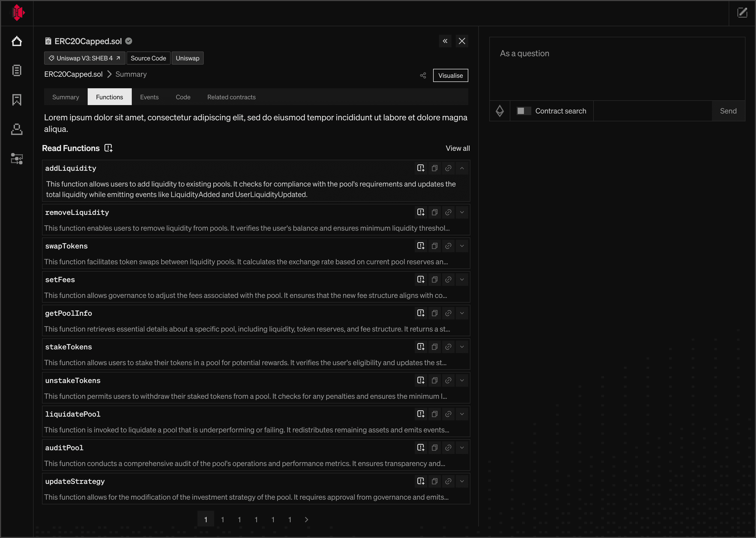
Task: Click the new chat edit icon
Action: [742, 13]
